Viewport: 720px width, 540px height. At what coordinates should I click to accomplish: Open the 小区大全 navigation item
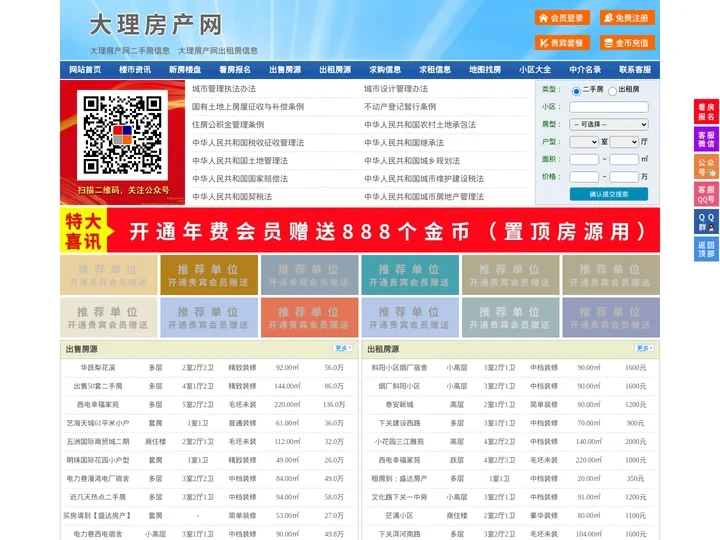point(535,70)
